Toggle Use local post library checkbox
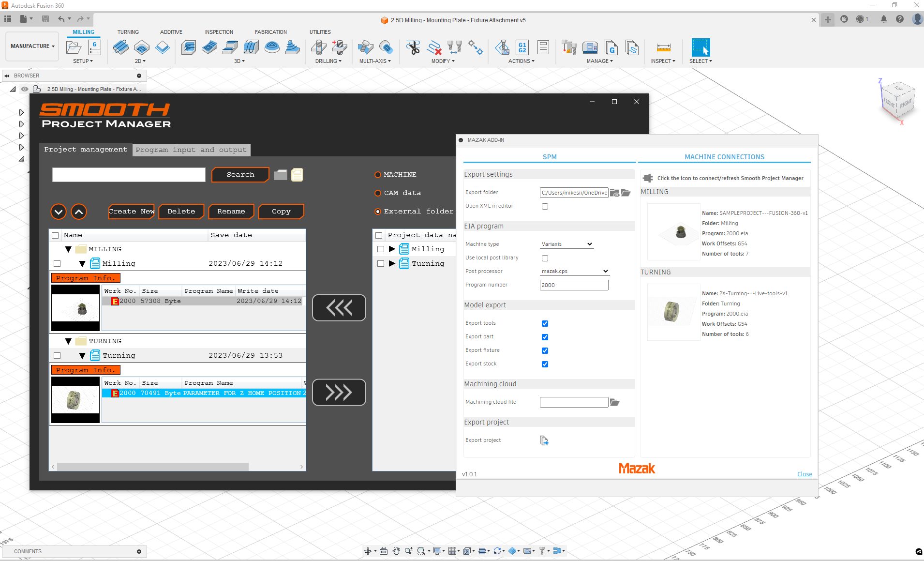This screenshot has height=561, width=924. (x=545, y=258)
